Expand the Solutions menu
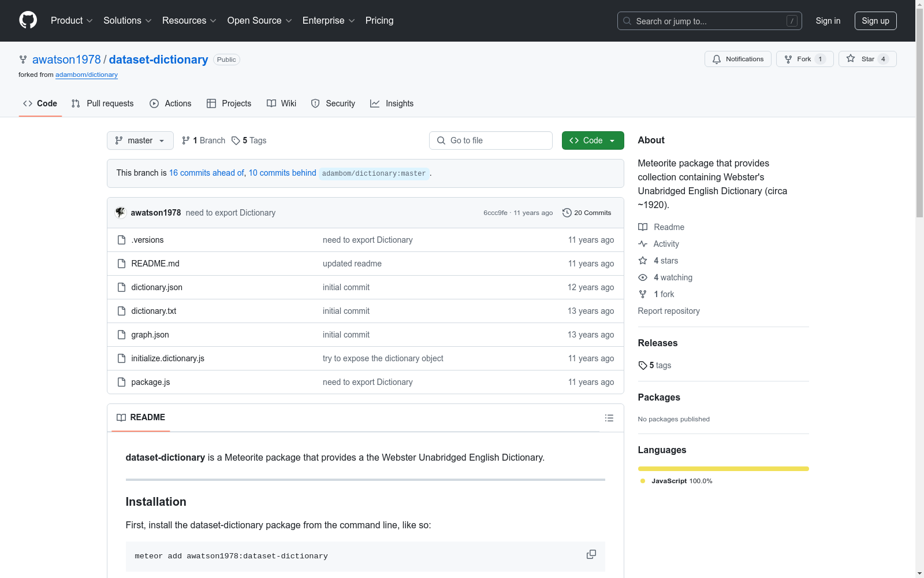The image size is (924, 578). [128, 21]
